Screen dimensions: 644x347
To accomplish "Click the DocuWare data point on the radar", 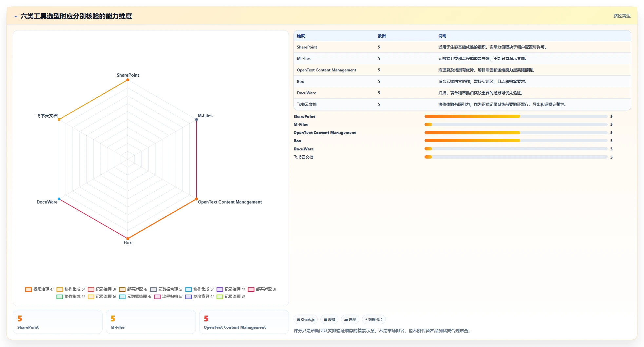I will (59, 199).
